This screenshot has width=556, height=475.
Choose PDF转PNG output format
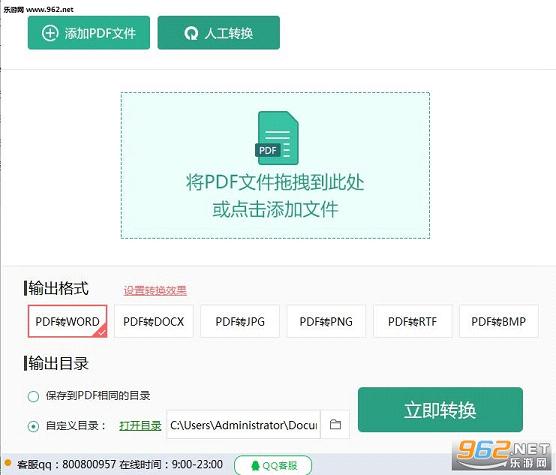click(x=326, y=321)
